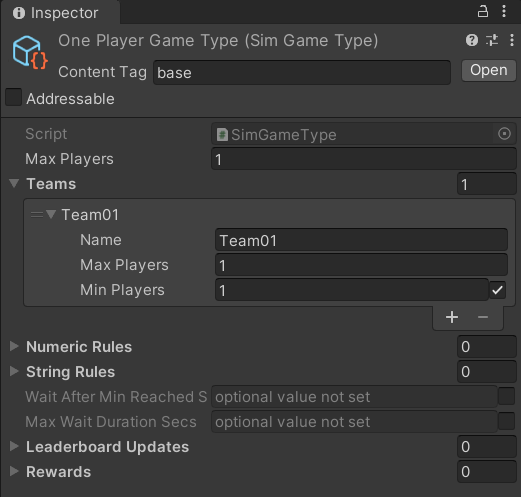Open the help reference question mark icon

click(x=472, y=40)
